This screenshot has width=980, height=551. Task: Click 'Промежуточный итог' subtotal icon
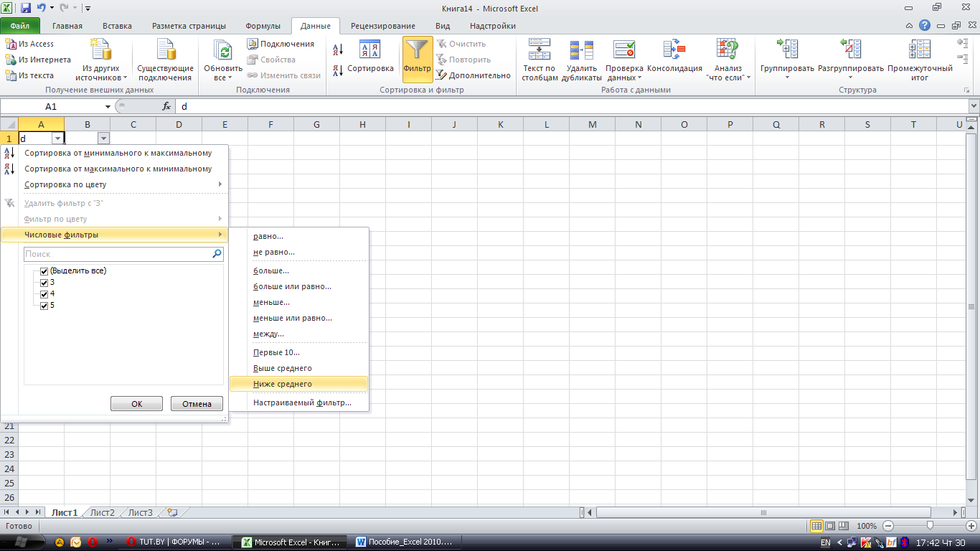(920, 50)
